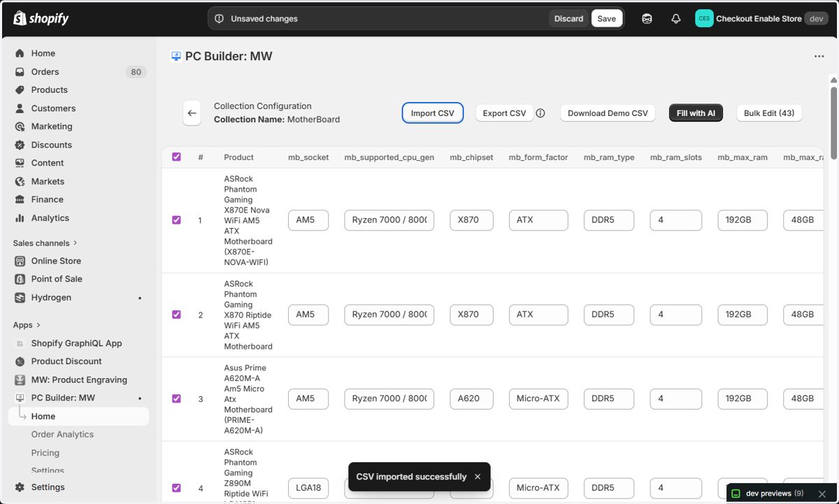Expand the Apps section chevron
839x504 pixels.
point(38,325)
